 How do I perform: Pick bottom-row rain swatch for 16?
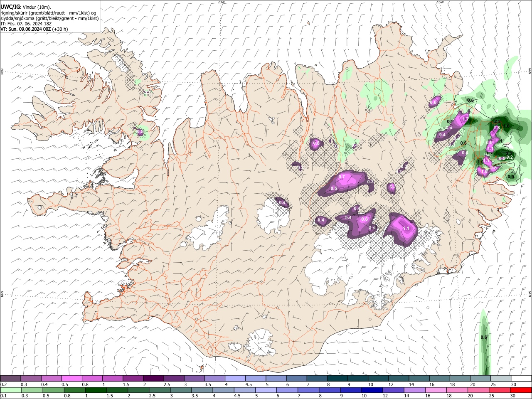(x=436, y=390)
